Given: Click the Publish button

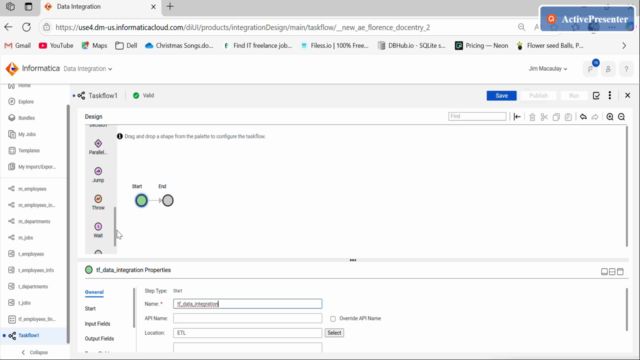Looking at the screenshot, I should 538,96.
